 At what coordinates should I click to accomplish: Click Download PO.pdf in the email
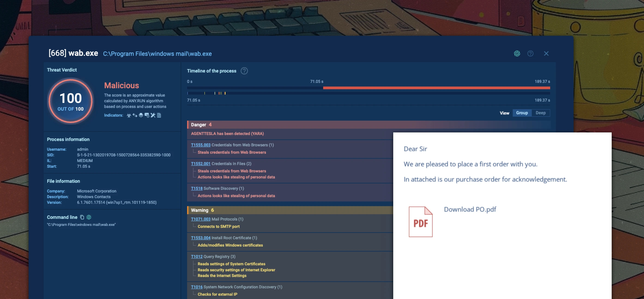pyautogui.click(x=470, y=209)
